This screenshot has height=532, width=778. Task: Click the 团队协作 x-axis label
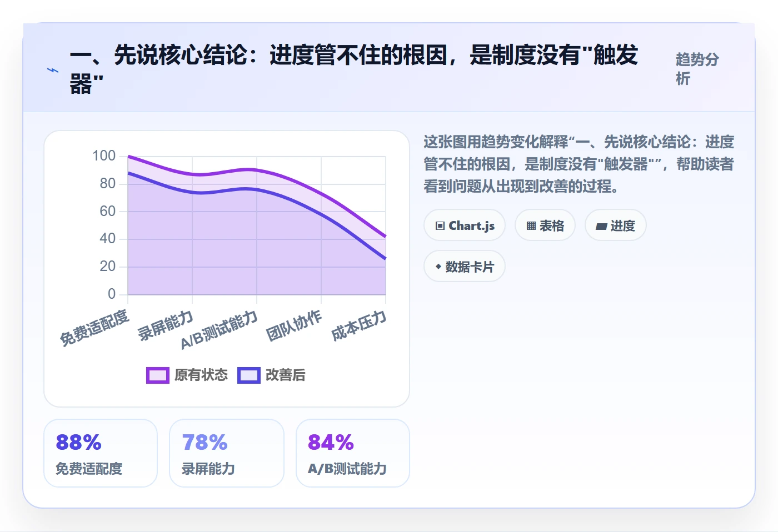click(x=294, y=325)
